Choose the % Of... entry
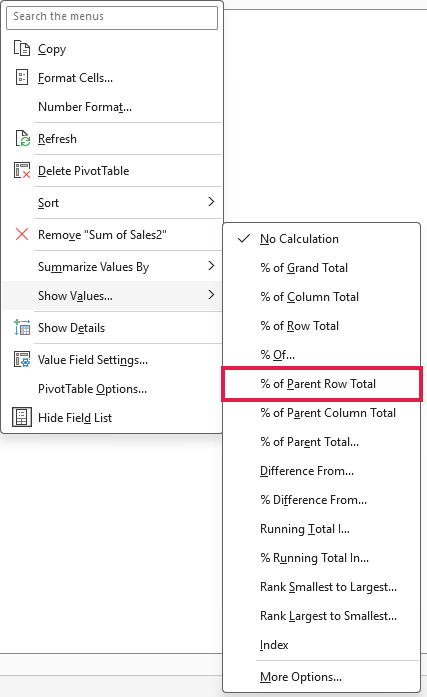 point(321,355)
